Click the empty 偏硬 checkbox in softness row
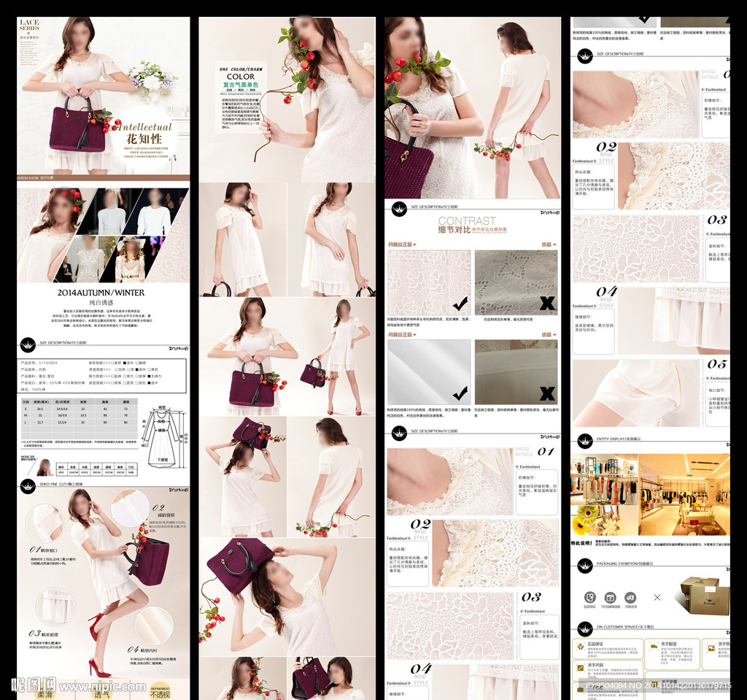 [136, 363]
